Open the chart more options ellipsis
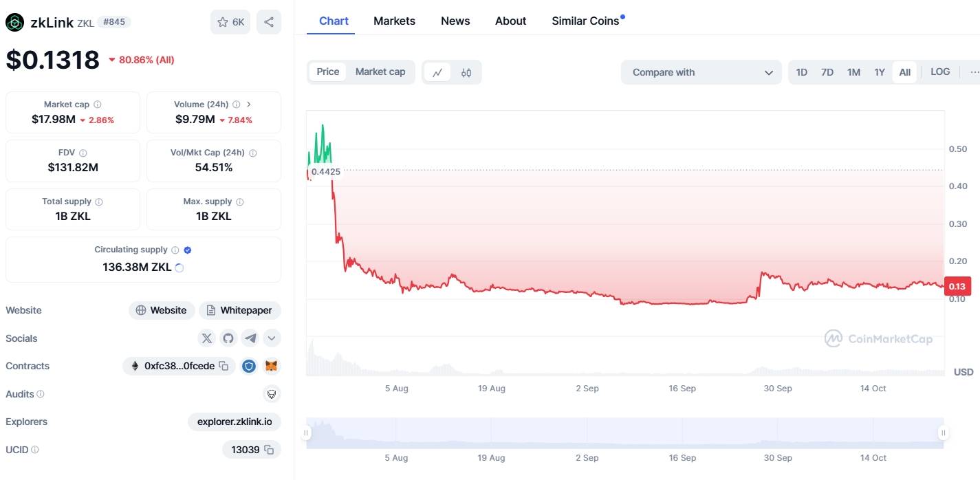 coord(974,72)
